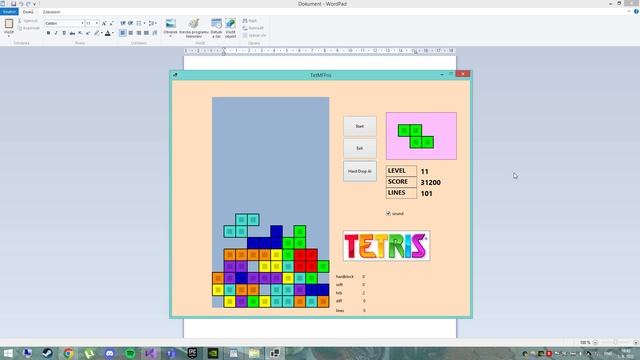Open the font color dropdown arrow
Screen dimensions: 640x360
(x=113, y=33)
